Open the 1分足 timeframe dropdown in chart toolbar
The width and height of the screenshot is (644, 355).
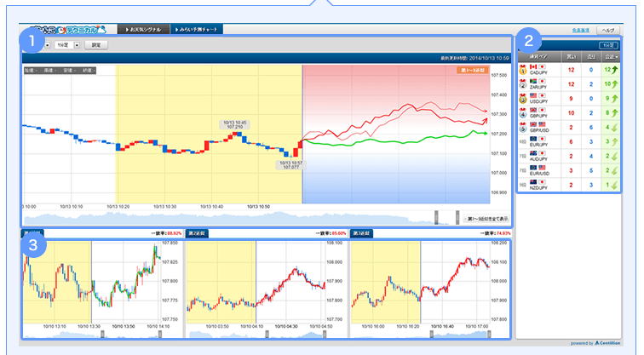[x=78, y=44]
